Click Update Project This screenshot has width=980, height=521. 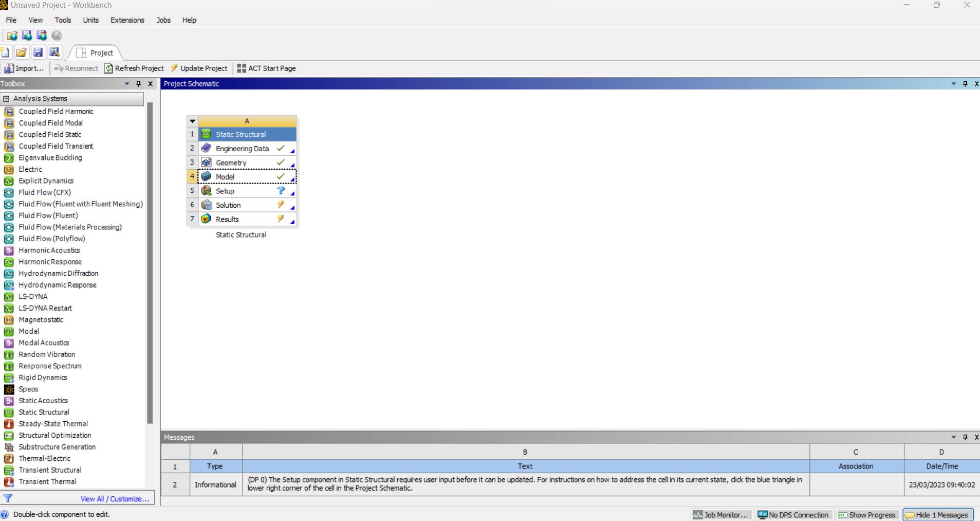(x=199, y=68)
